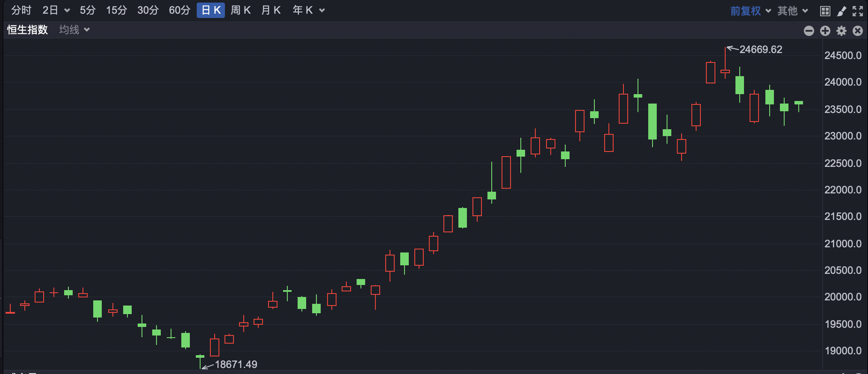Click the 24669.62 high price candlestick
This screenshot has height=374, width=868.
pos(725,71)
